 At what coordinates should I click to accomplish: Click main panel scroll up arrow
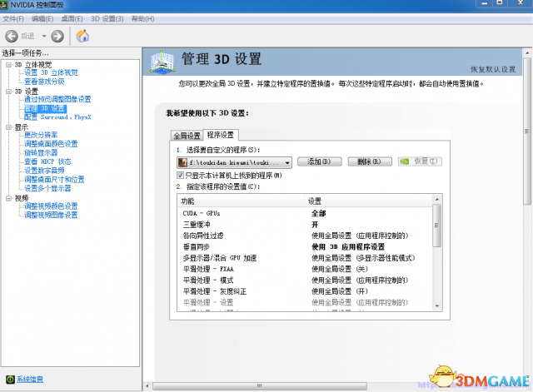pyautogui.click(x=527, y=53)
